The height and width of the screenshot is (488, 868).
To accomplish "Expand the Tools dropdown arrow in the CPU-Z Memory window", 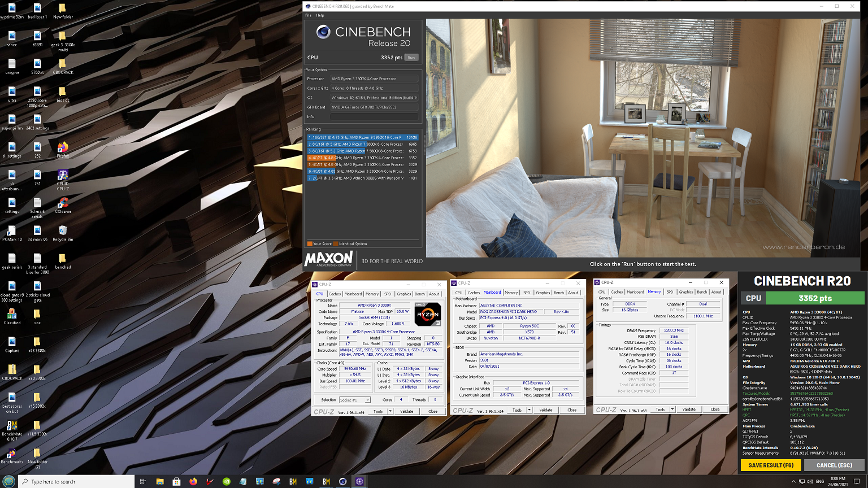I will pyautogui.click(x=672, y=409).
